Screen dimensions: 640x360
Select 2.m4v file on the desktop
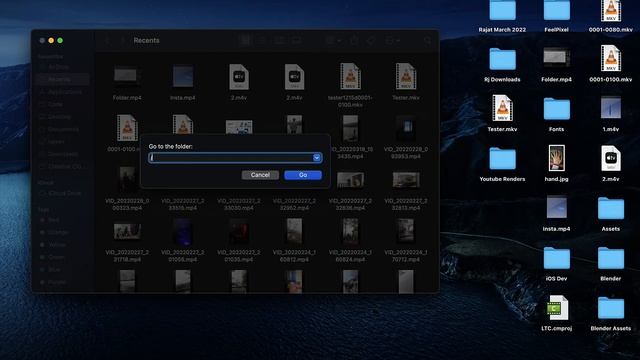tap(611, 163)
